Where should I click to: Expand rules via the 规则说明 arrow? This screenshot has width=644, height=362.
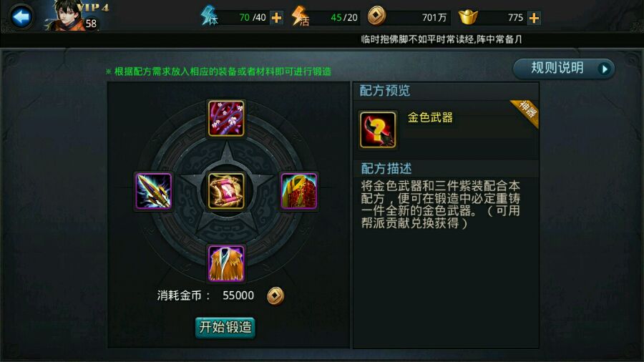605,69
